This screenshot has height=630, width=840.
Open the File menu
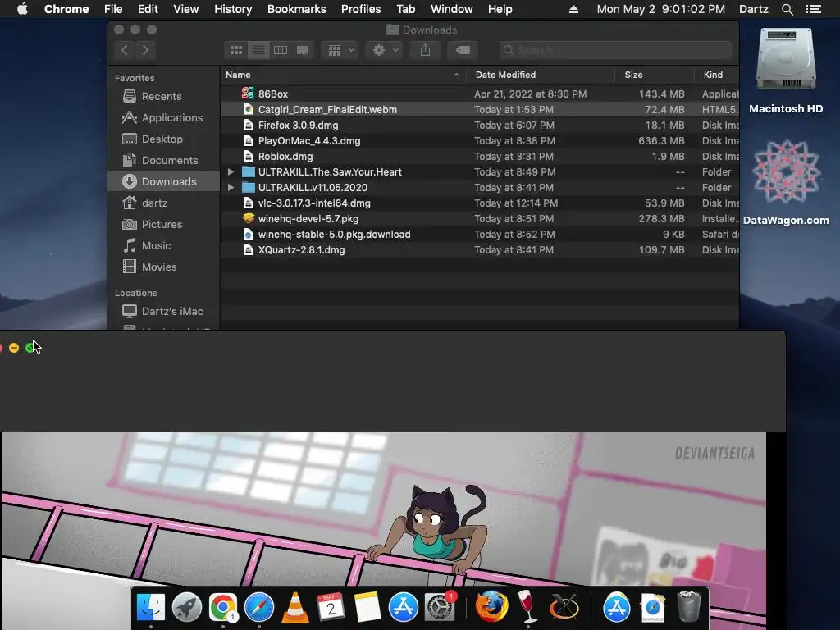(x=113, y=9)
